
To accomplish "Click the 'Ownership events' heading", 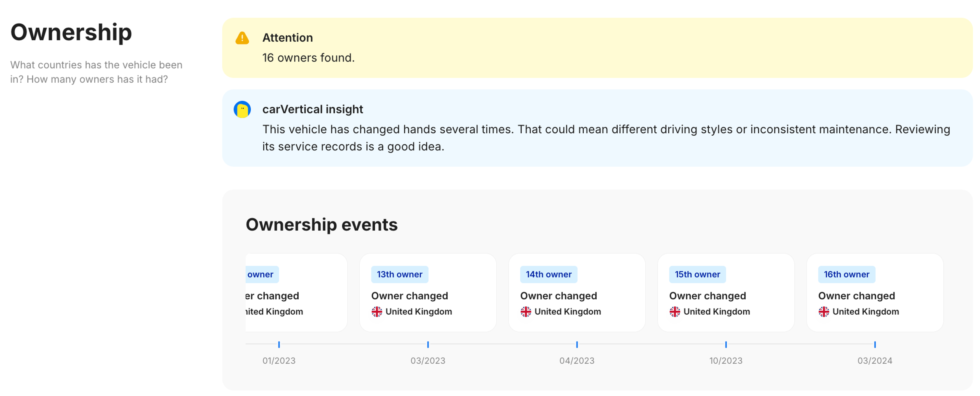I will 322,225.
